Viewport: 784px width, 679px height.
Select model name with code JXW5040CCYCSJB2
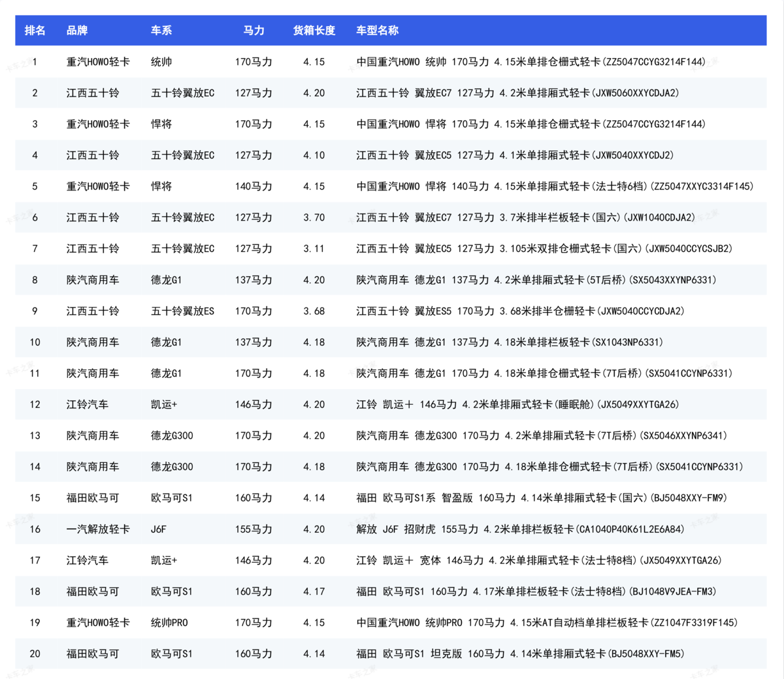[544, 249]
